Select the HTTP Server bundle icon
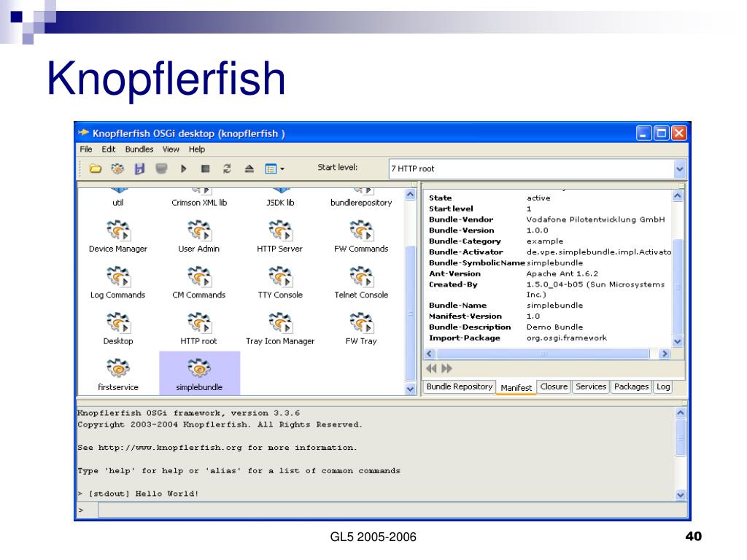Screen dimensions: 747x560 click(x=280, y=230)
